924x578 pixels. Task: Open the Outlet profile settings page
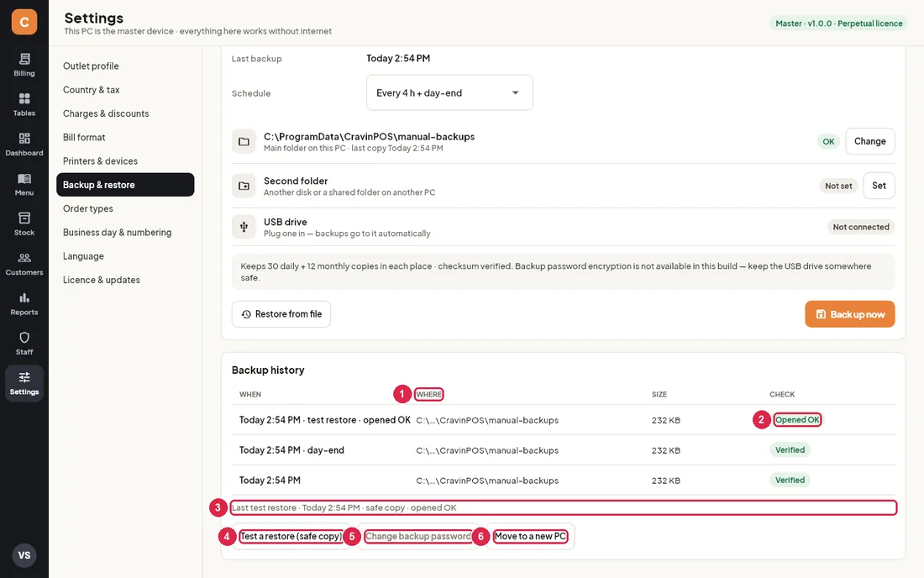coord(125,66)
